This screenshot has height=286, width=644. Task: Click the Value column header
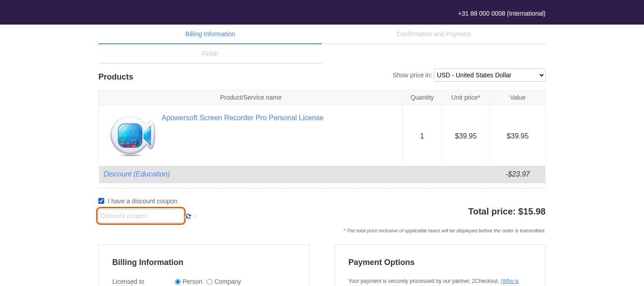[x=517, y=97]
